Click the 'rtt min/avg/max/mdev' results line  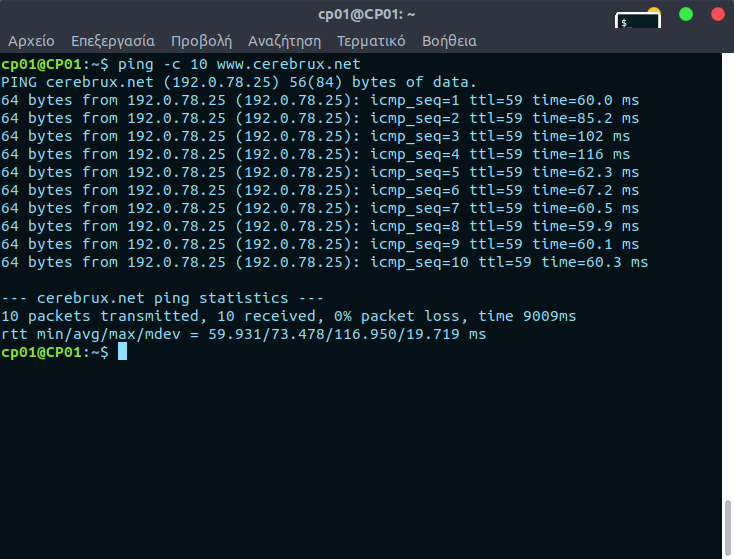(x=243, y=334)
